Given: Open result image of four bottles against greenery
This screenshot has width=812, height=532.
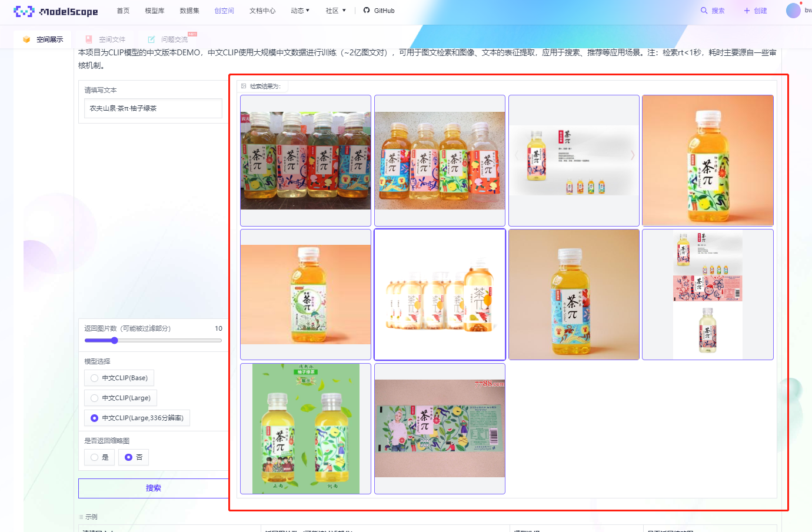Looking at the screenshot, I should pyautogui.click(x=306, y=161).
